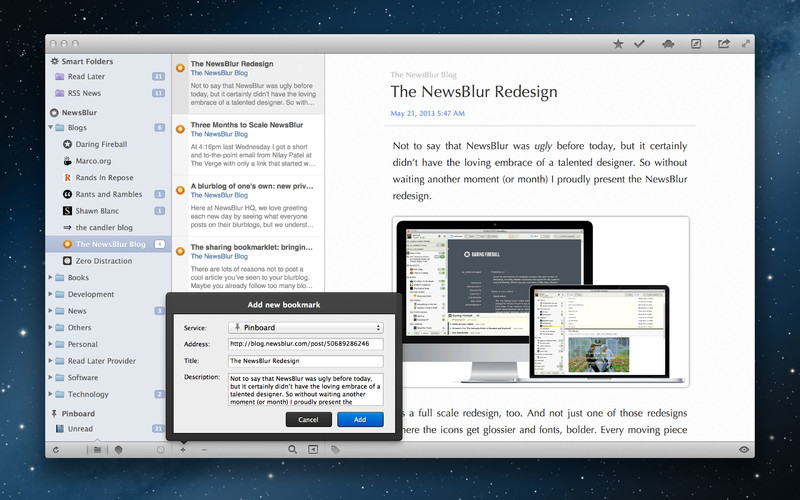Star the current article in toolbar

click(x=618, y=44)
